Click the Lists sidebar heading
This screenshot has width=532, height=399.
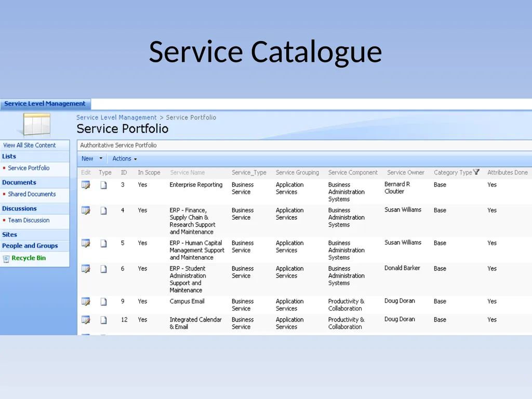9,156
